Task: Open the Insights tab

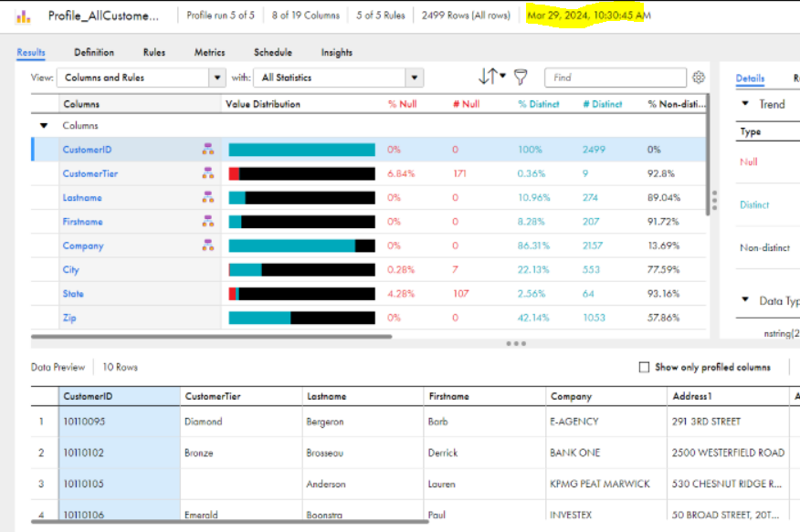Action: point(336,53)
